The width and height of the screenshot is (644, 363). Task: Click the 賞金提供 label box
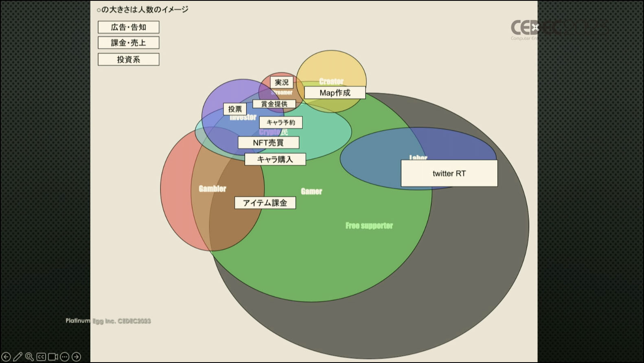(x=274, y=104)
